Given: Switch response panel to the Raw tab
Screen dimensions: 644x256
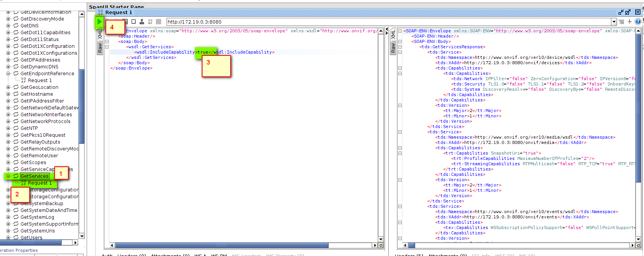Looking at the screenshot, I should click(393, 48).
